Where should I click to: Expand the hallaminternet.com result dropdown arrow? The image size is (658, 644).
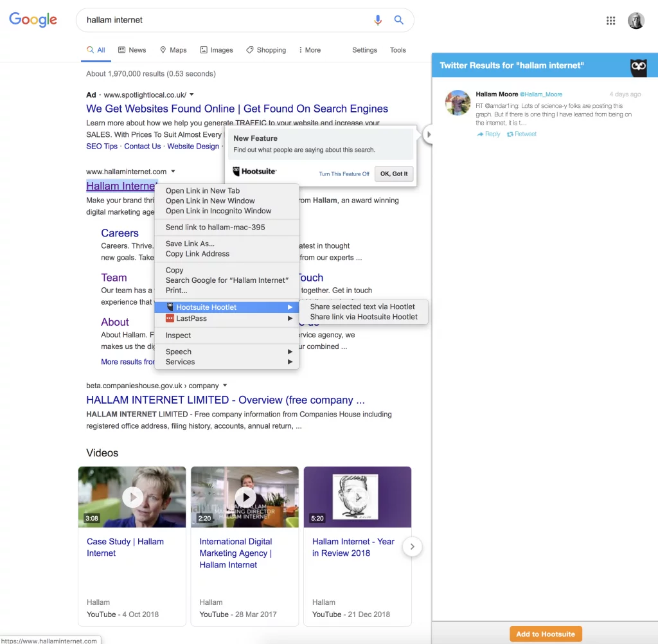(x=173, y=172)
